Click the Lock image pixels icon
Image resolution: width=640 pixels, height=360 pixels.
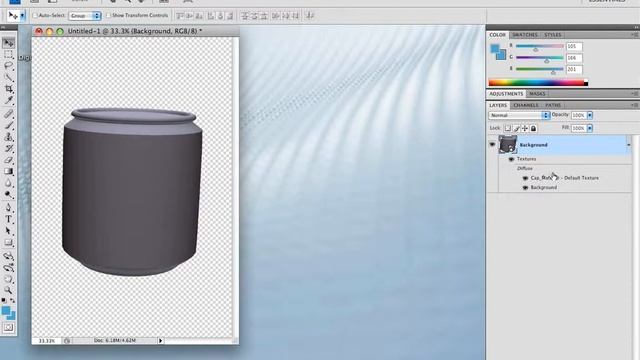pos(516,128)
